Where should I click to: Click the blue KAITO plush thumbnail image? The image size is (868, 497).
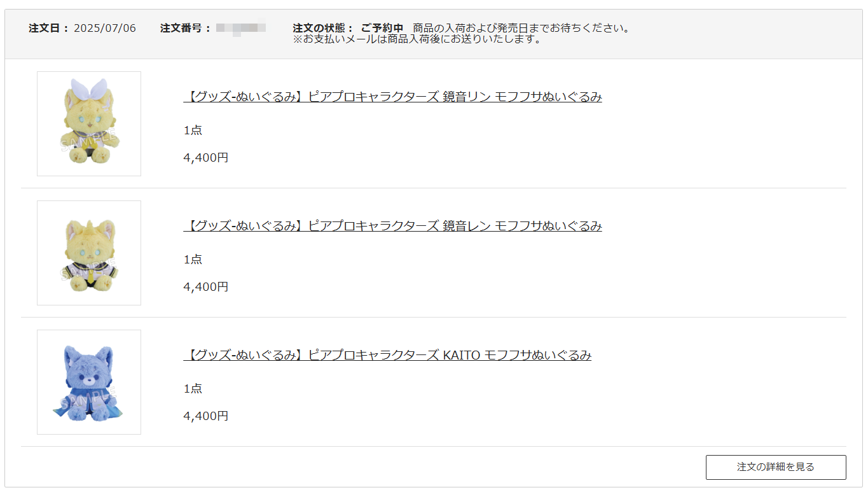(x=89, y=382)
